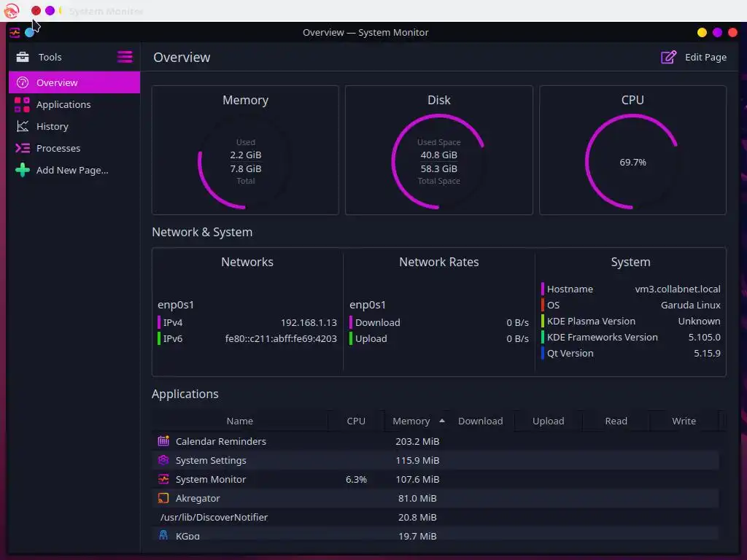The width and height of the screenshot is (747, 560).
Task: Click the Edit Page button
Action: [x=694, y=57]
